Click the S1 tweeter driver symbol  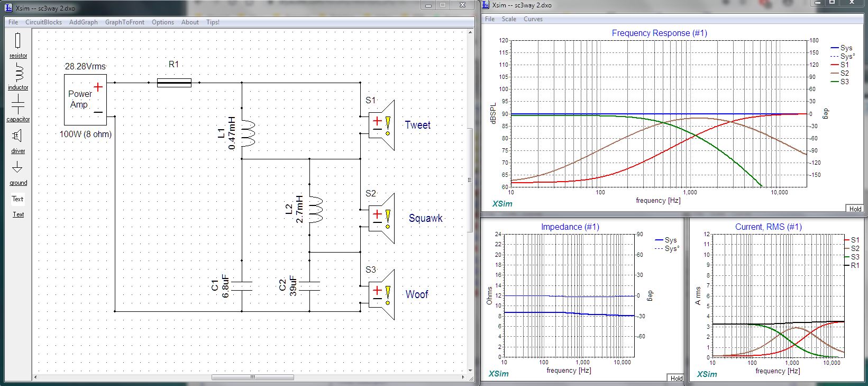pos(382,125)
